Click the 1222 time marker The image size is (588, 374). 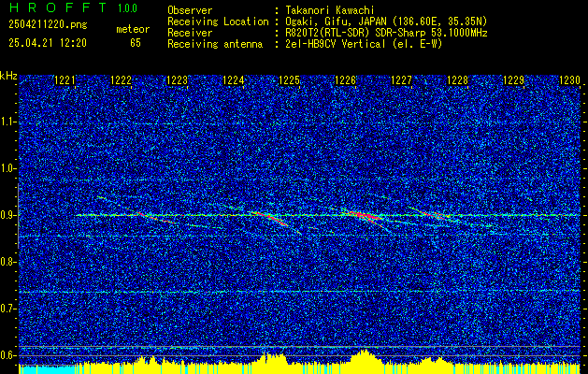122,80
